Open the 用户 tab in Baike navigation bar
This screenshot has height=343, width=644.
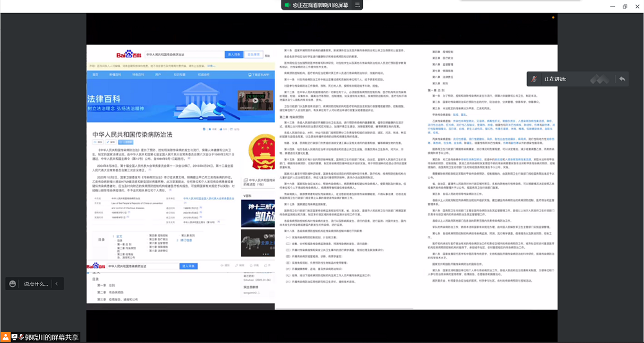158,75
